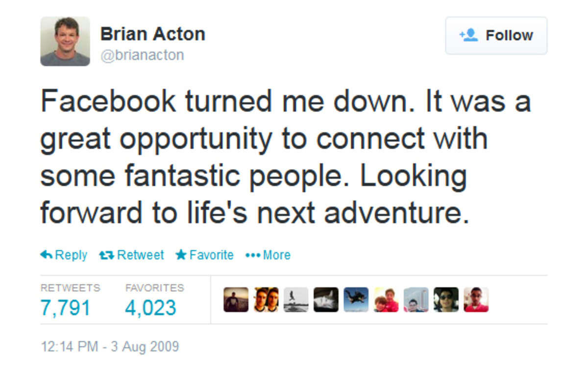Open the avatar of two people in red
588x371 pixels.
tap(386, 300)
